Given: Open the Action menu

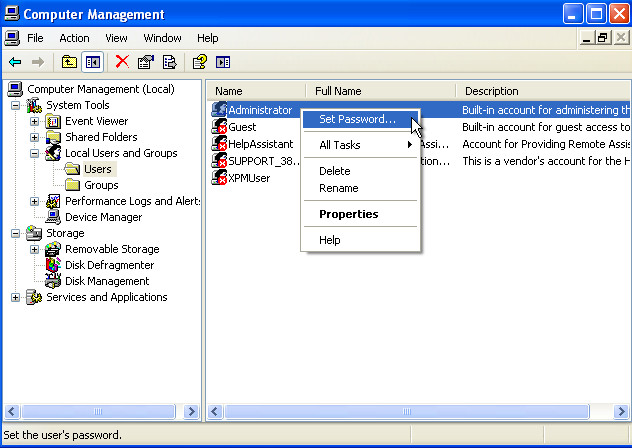Looking at the screenshot, I should (74, 38).
